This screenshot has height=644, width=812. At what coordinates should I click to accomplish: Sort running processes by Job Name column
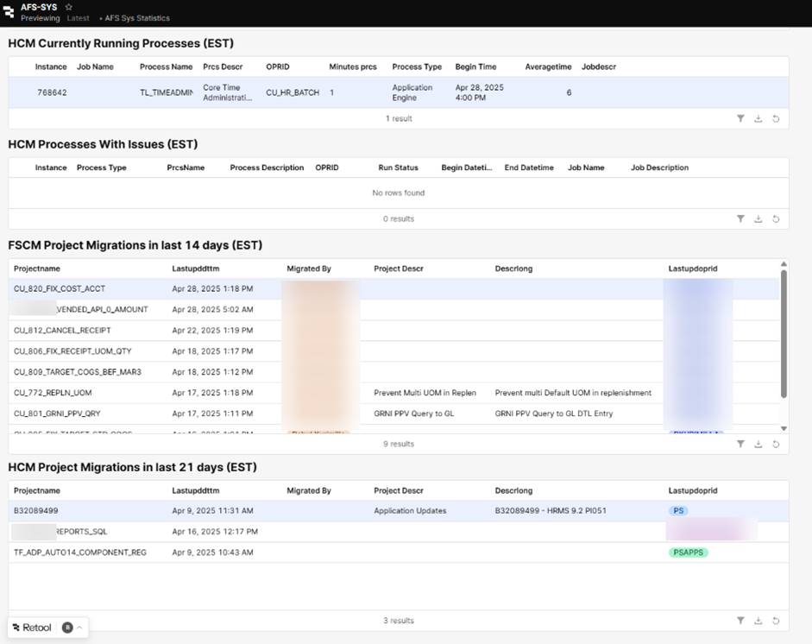pos(95,66)
